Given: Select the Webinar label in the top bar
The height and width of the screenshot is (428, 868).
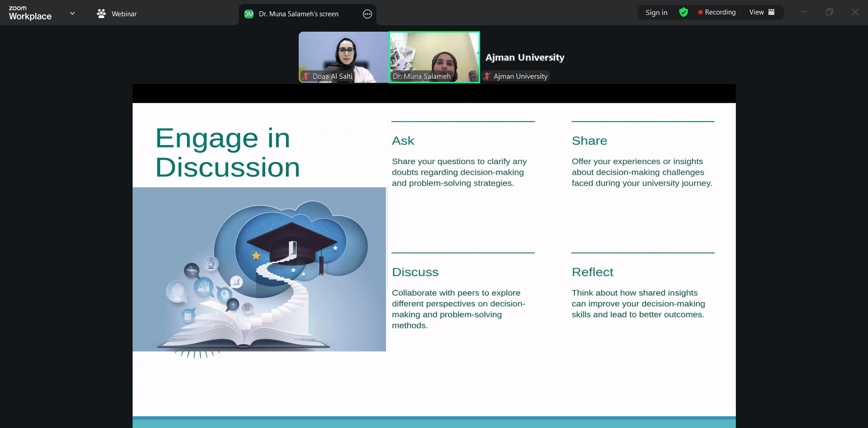Looking at the screenshot, I should tap(124, 14).
